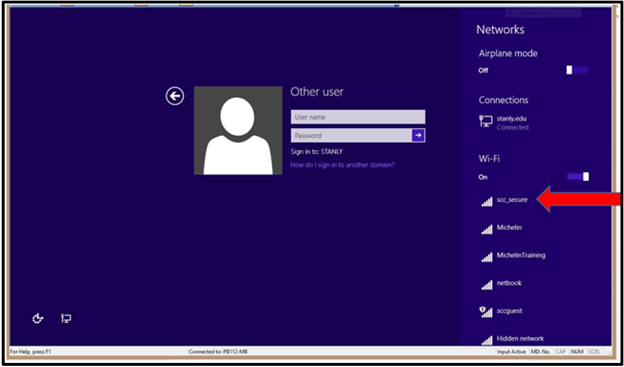
Task: Click the 'Sign in to: STANLY' text
Action: pyautogui.click(x=317, y=152)
